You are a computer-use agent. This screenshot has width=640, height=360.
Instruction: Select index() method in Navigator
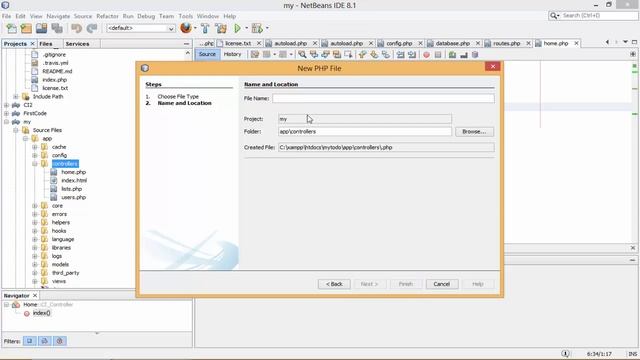pyautogui.click(x=42, y=313)
